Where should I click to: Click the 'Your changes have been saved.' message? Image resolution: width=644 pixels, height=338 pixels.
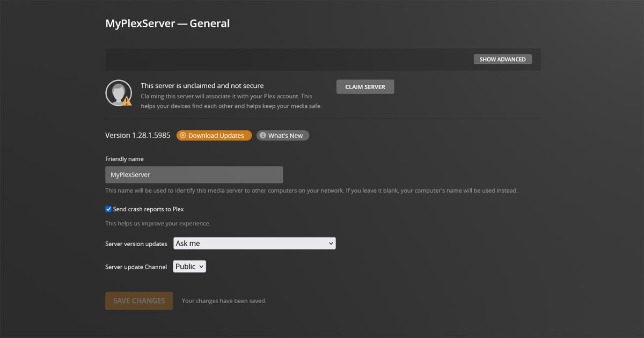pos(224,301)
